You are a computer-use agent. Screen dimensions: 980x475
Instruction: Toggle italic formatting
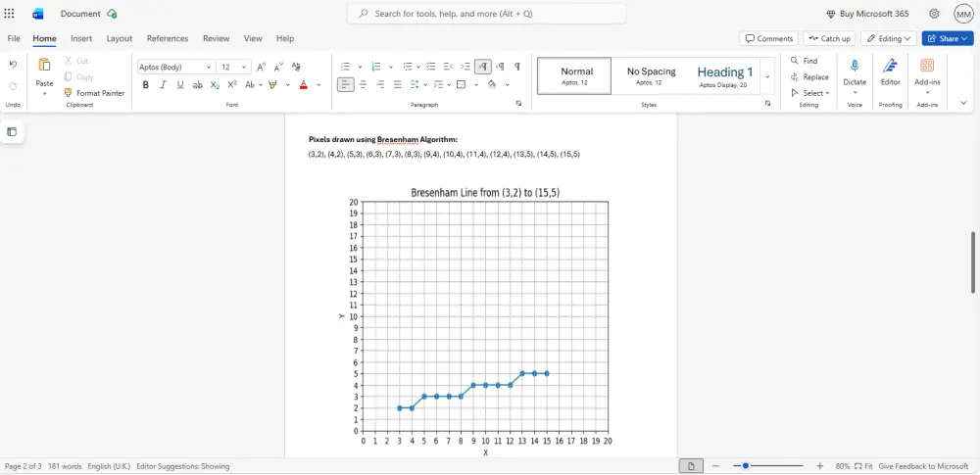click(x=163, y=84)
